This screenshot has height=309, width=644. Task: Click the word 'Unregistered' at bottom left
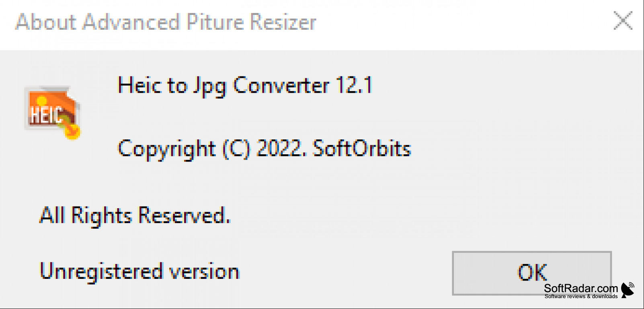[x=101, y=272]
